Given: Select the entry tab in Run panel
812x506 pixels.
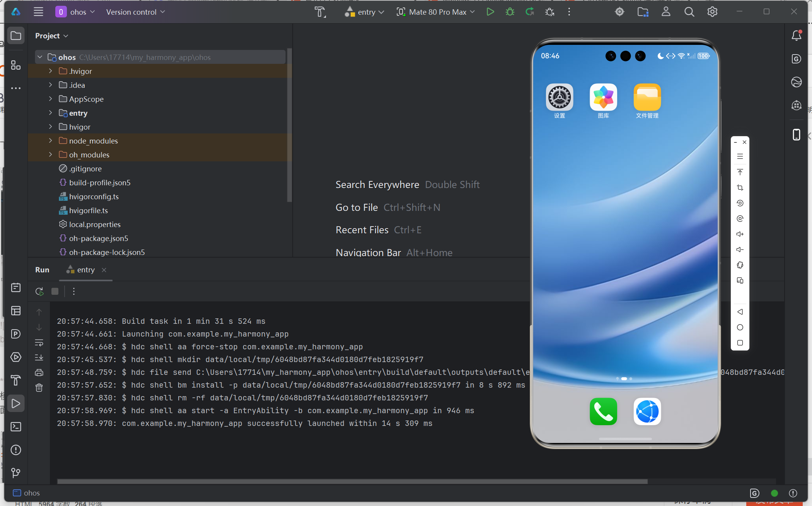Looking at the screenshot, I should tap(85, 270).
